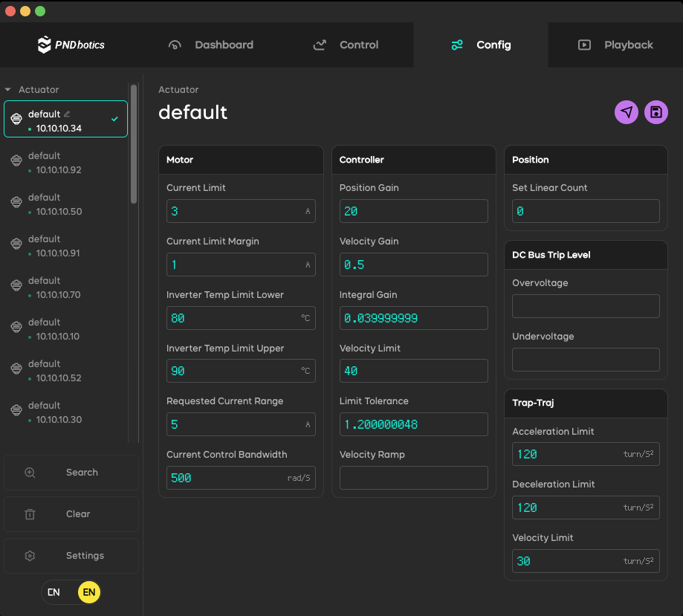
Task: Click the Inverter Temp Limit Lower field
Action: click(x=241, y=318)
